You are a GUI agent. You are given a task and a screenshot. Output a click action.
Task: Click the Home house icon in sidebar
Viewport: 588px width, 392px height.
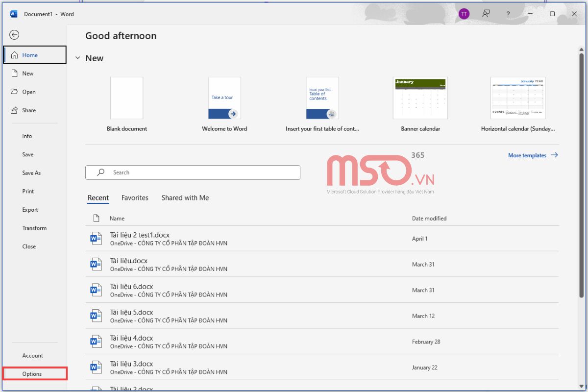[x=15, y=55]
